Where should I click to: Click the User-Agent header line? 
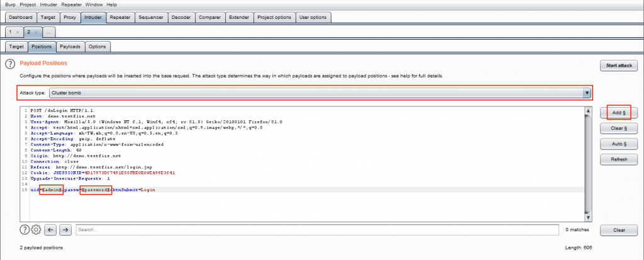[156, 122]
